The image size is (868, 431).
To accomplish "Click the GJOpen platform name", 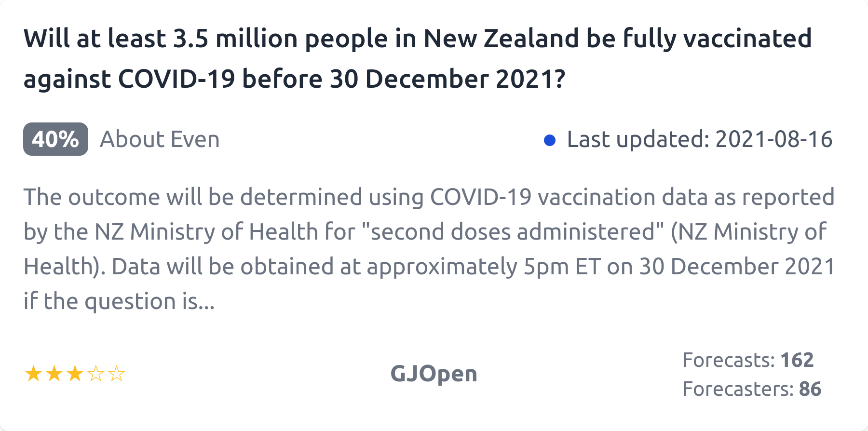I will (x=434, y=374).
